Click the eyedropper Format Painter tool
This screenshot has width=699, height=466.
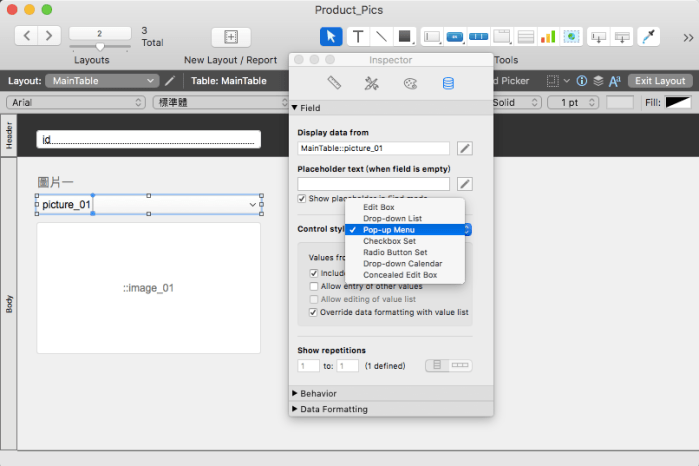tap(648, 37)
